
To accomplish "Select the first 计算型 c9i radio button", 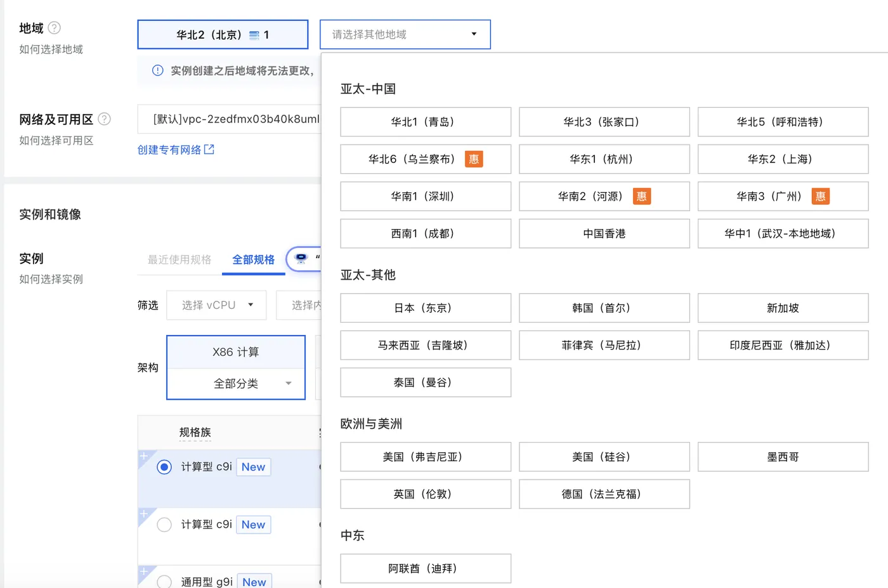I will [x=164, y=467].
